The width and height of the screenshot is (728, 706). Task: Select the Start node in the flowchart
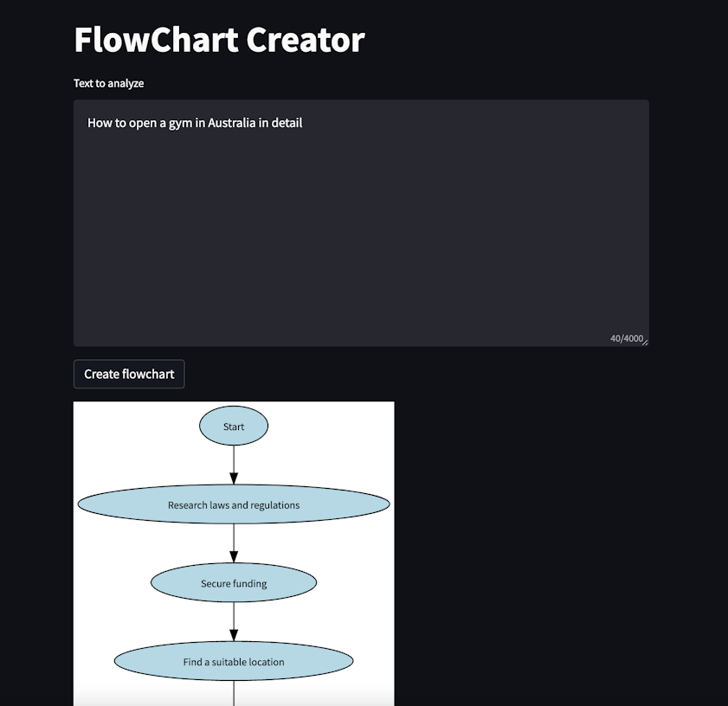(233, 425)
